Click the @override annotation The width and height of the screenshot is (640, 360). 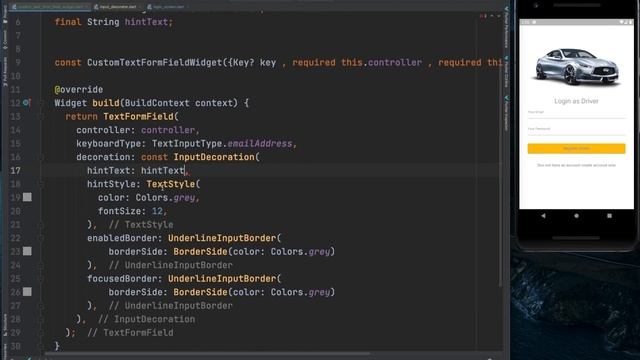click(x=79, y=89)
